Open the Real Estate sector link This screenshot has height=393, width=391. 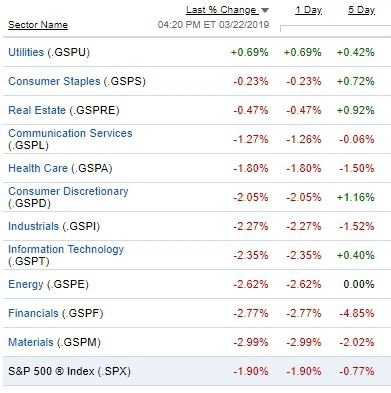(x=37, y=110)
